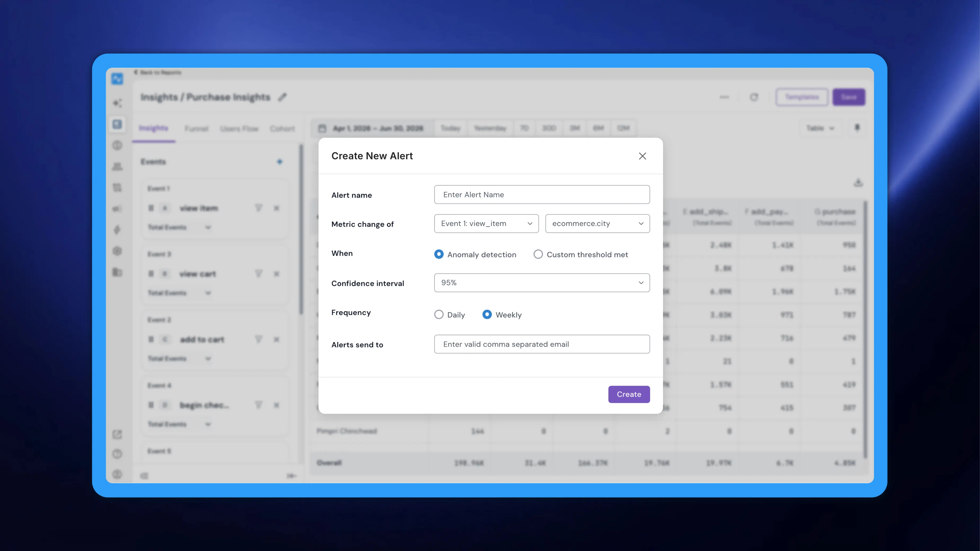Open the Event 1: view_item dropdown

[486, 224]
